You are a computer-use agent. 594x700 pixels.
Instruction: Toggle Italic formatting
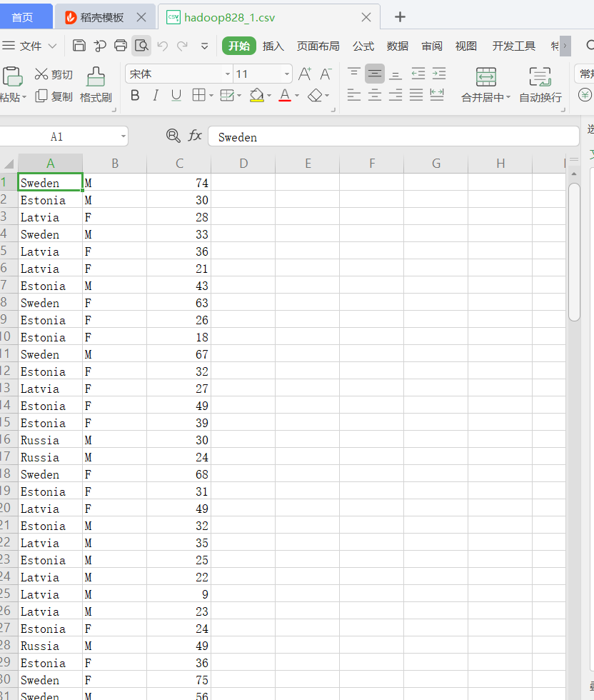point(156,95)
